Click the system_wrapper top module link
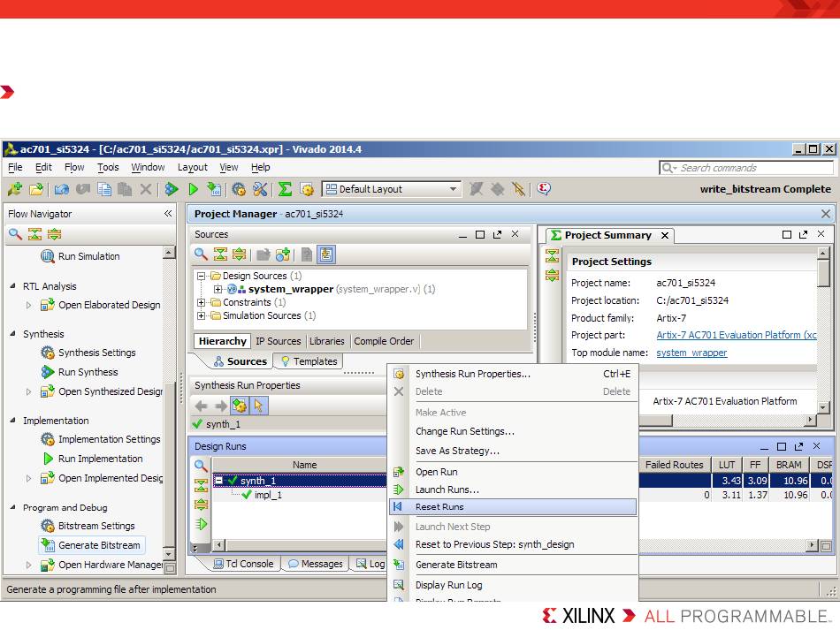 pos(691,353)
